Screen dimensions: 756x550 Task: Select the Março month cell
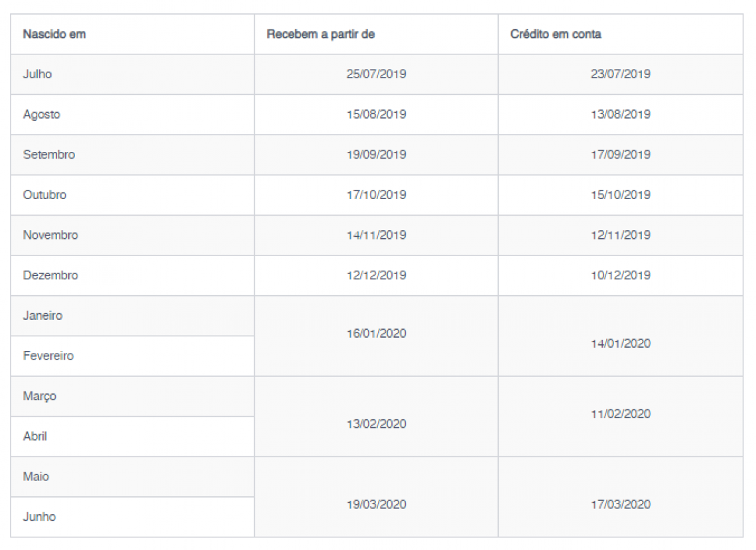pos(40,396)
